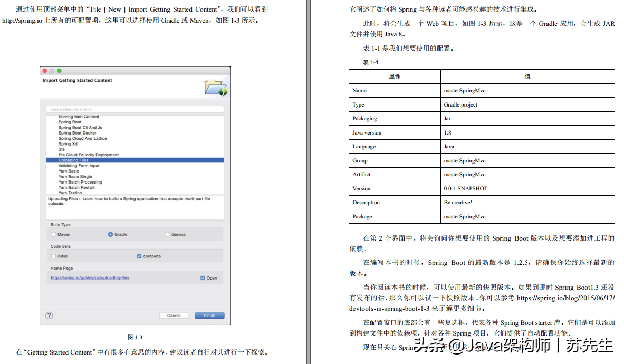Select the Maven build type radio

(53, 234)
